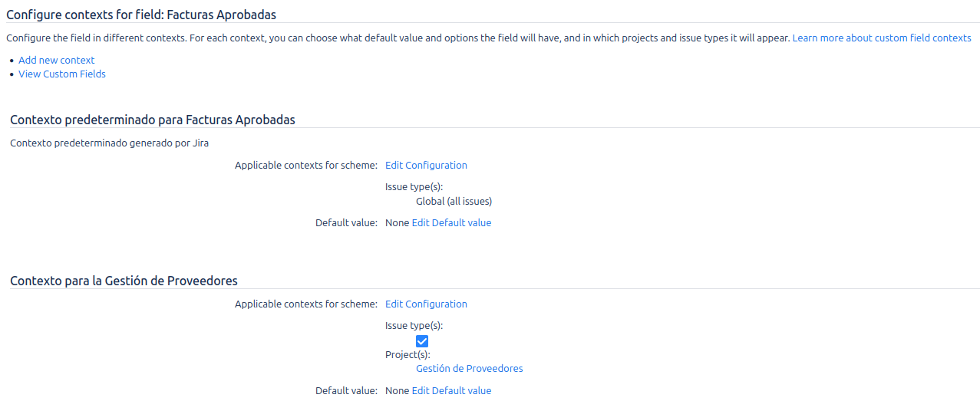Open the View Custom Fields link
Screen dimensions: 980x411
coord(62,74)
